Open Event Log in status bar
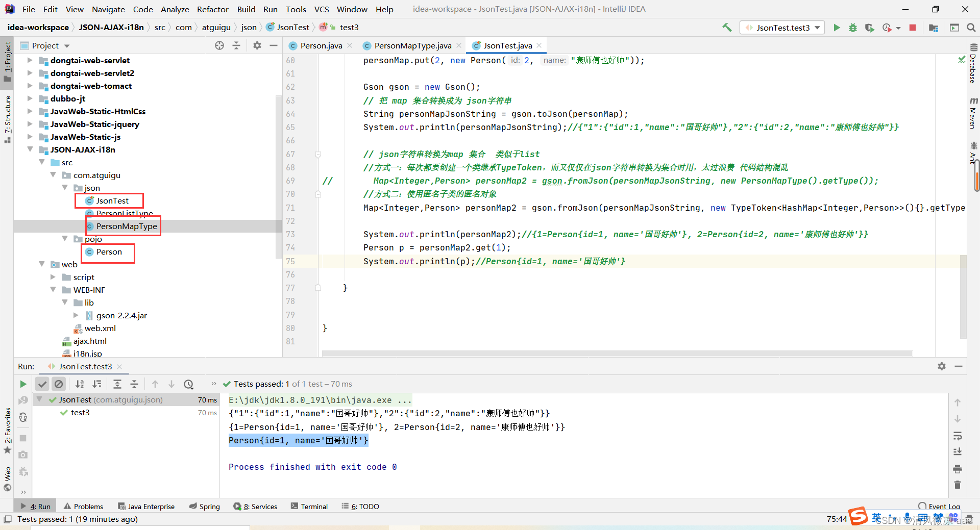 click(x=939, y=506)
